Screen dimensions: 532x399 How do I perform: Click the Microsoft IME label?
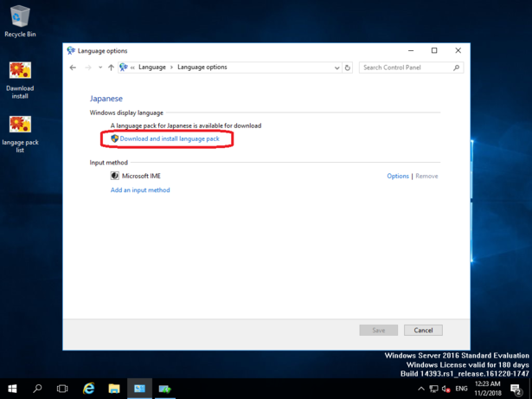click(x=141, y=176)
